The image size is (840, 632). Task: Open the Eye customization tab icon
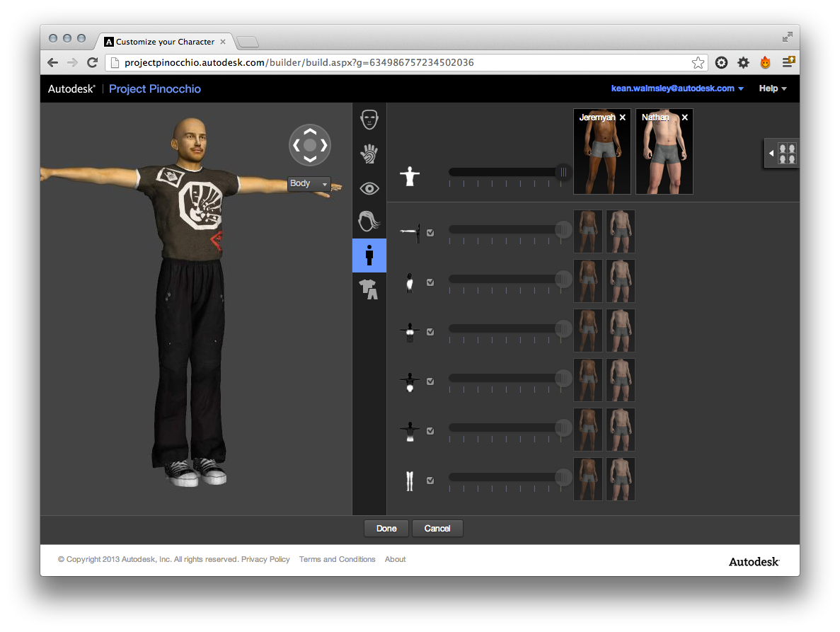[369, 188]
